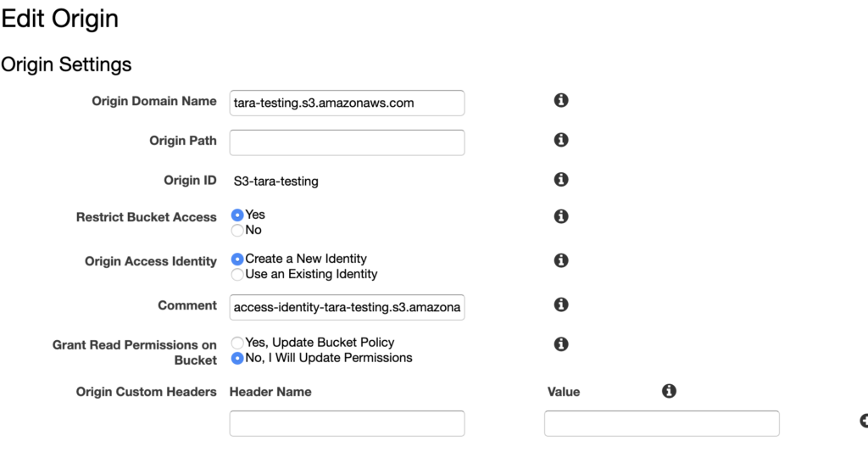The width and height of the screenshot is (868, 469).
Task: Add another custom header with plus icon
Action: (x=864, y=421)
